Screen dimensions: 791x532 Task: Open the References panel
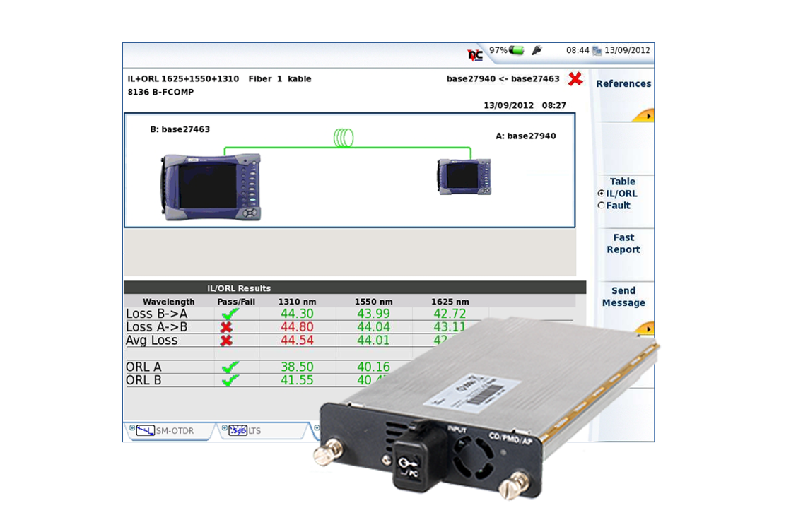[x=623, y=83]
